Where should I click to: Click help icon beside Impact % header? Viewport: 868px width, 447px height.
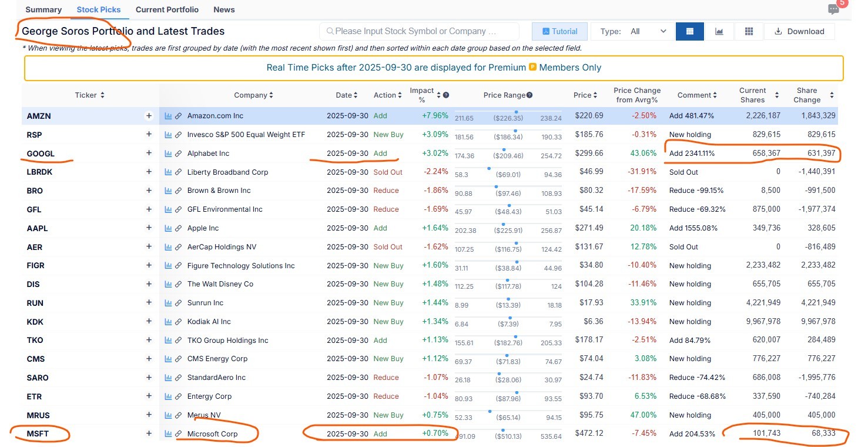click(446, 95)
